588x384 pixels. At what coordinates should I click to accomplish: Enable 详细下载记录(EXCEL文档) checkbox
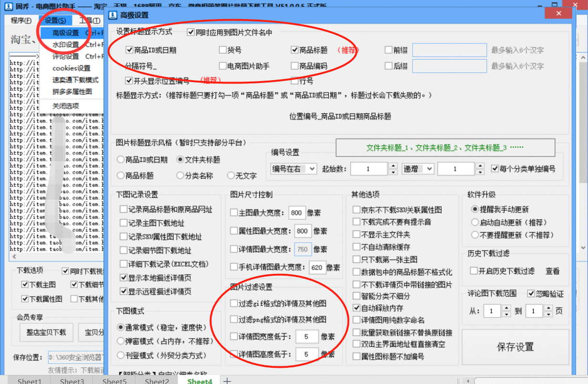(x=165, y=264)
